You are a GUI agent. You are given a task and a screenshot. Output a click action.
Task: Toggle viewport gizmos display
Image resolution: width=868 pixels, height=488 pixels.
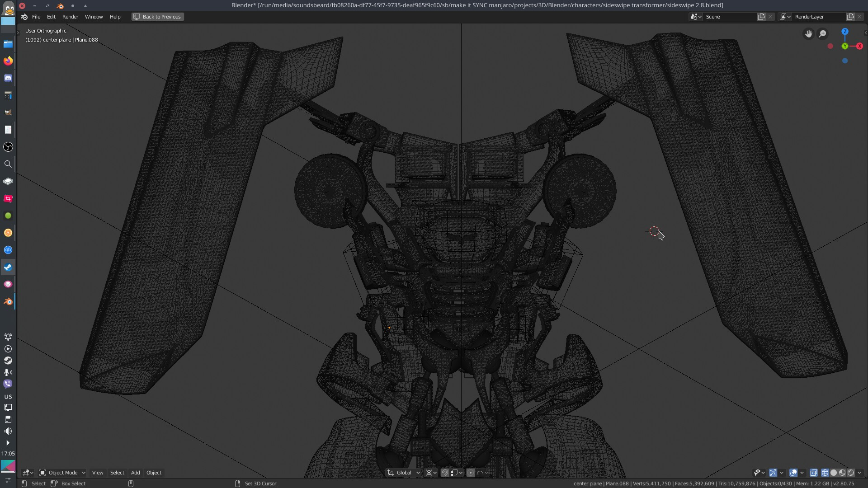[773, 473]
